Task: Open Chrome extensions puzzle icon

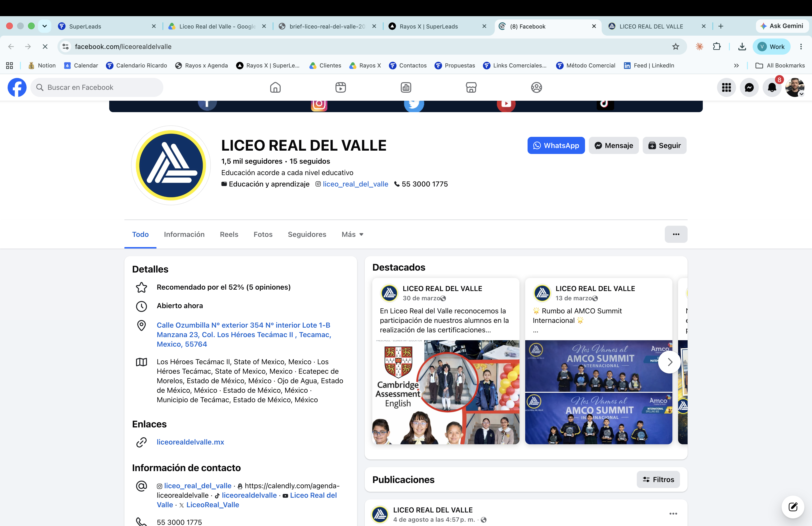Action: click(717, 46)
